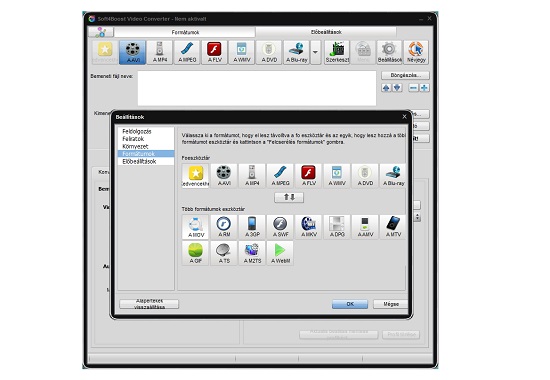
Task: Open more formats dropdown arrow beside Blu-ray
Action: pos(315,52)
